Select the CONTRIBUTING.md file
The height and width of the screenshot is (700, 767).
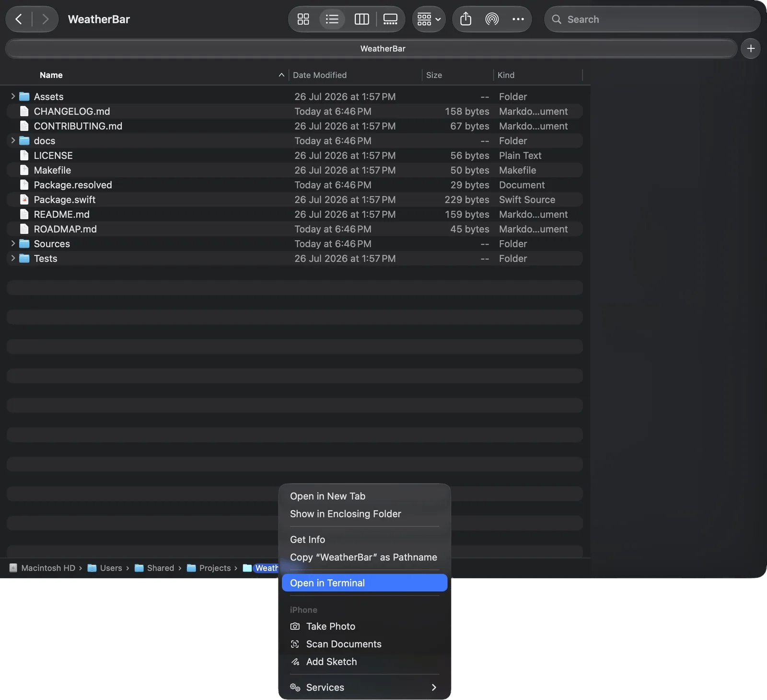(295, 126)
